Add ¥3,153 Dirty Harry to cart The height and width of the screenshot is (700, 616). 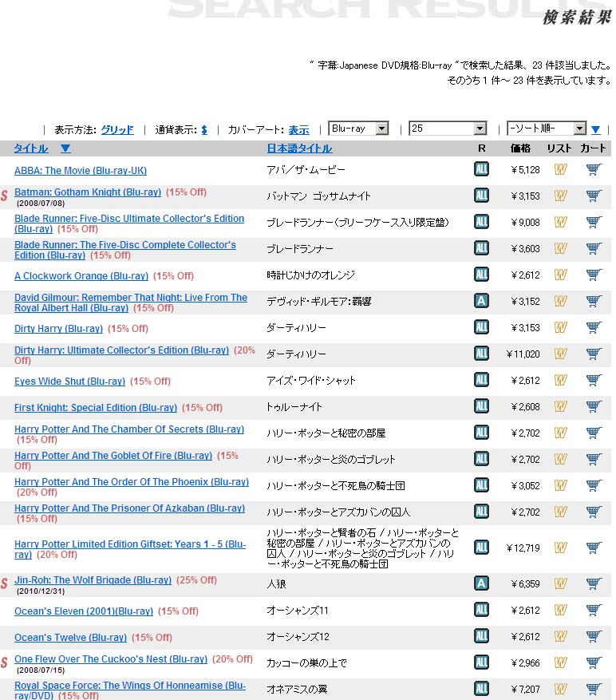pyautogui.click(x=594, y=328)
